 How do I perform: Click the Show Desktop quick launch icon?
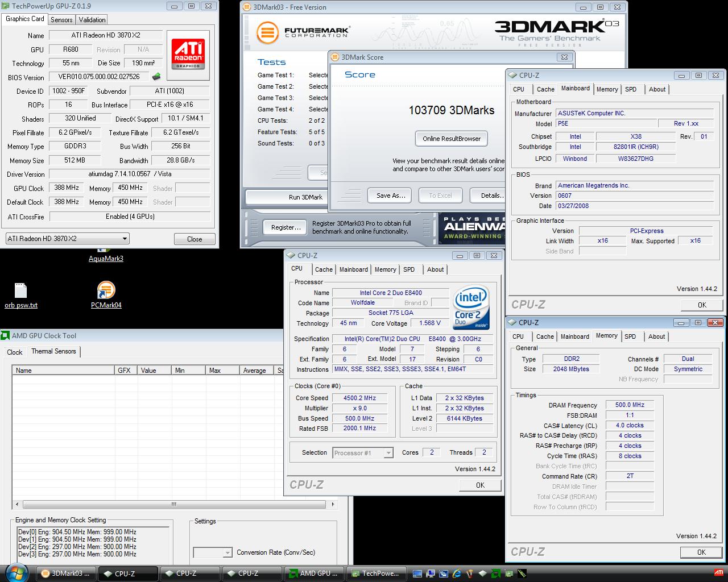point(417,573)
